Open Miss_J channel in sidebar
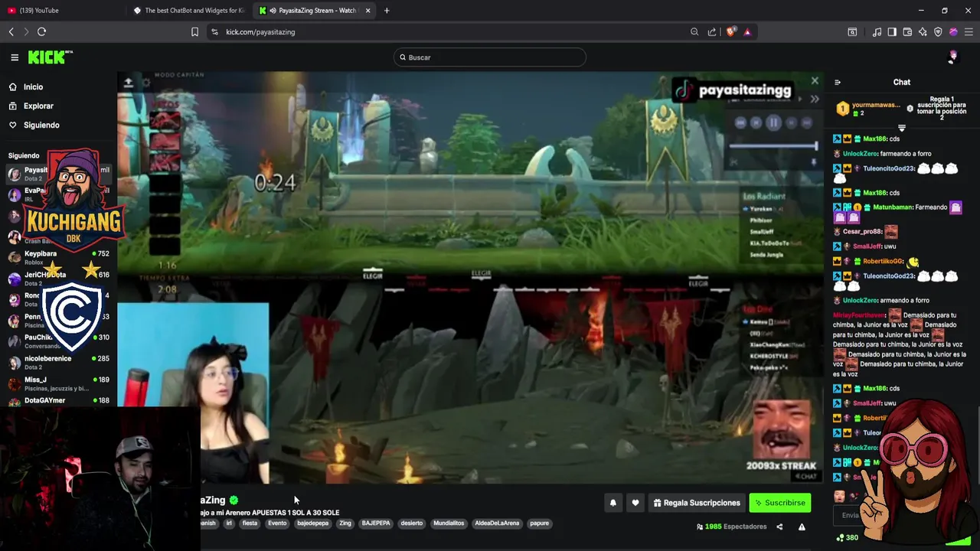The image size is (980, 551). click(60, 383)
